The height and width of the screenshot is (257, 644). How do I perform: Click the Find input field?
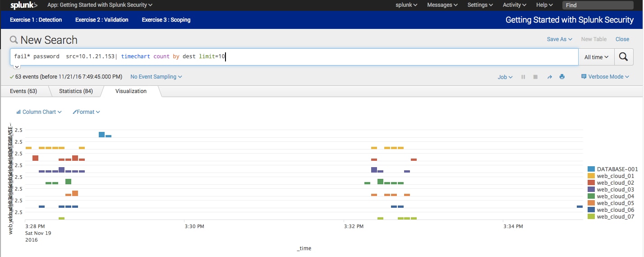[598, 5]
